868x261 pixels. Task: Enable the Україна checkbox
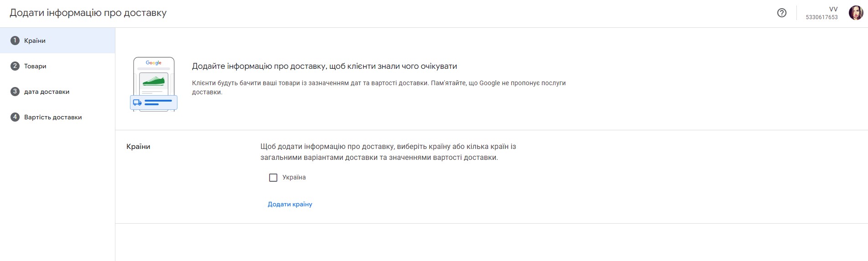point(273,178)
